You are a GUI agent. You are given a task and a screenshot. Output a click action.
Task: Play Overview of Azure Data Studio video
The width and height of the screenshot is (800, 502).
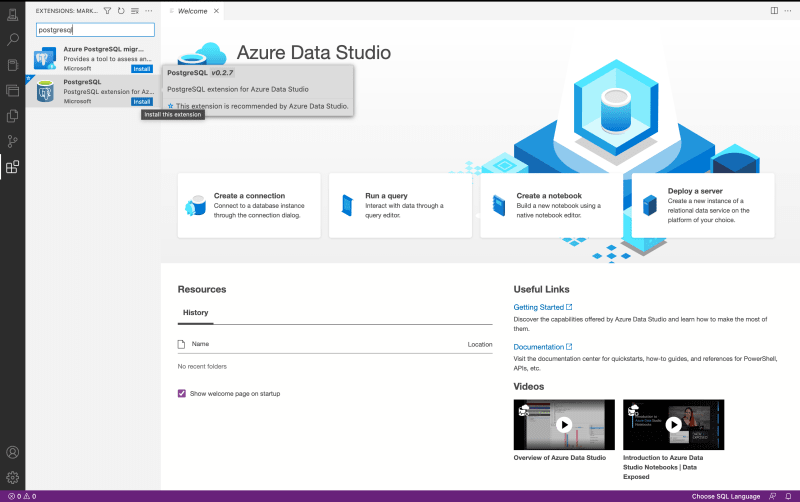[x=564, y=424]
